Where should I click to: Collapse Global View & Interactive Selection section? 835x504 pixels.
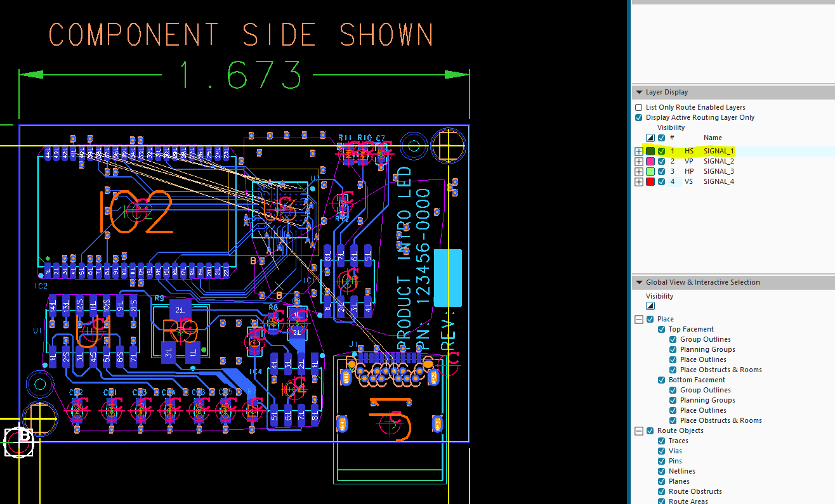(x=639, y=283)
